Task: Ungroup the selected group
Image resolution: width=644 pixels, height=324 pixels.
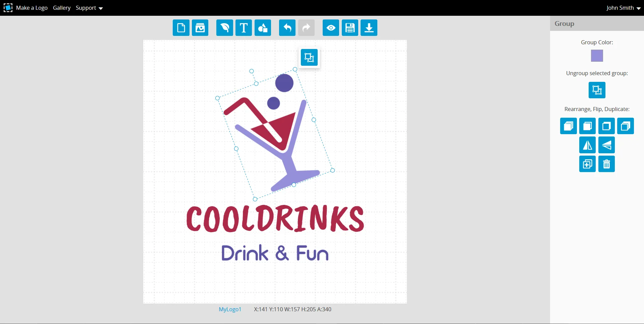Action: [597, 90]
